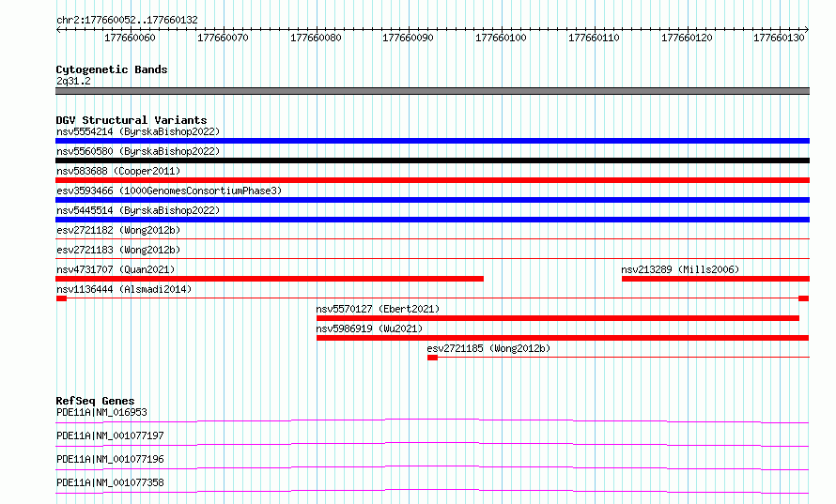Open esv2721185 (Wong2012b) variant label
Screen dimensions: 836x504
pyautogui.click(x=488, y=348)
